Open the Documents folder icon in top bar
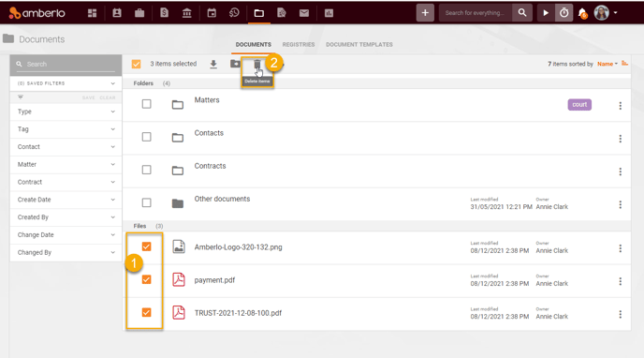644x358 pixels. [x=258, y=13]
